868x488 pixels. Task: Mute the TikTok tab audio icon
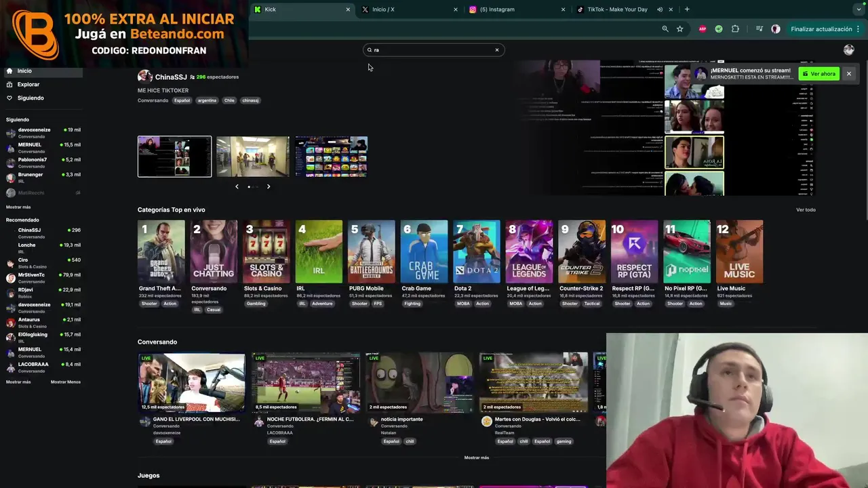click(660, 9)
